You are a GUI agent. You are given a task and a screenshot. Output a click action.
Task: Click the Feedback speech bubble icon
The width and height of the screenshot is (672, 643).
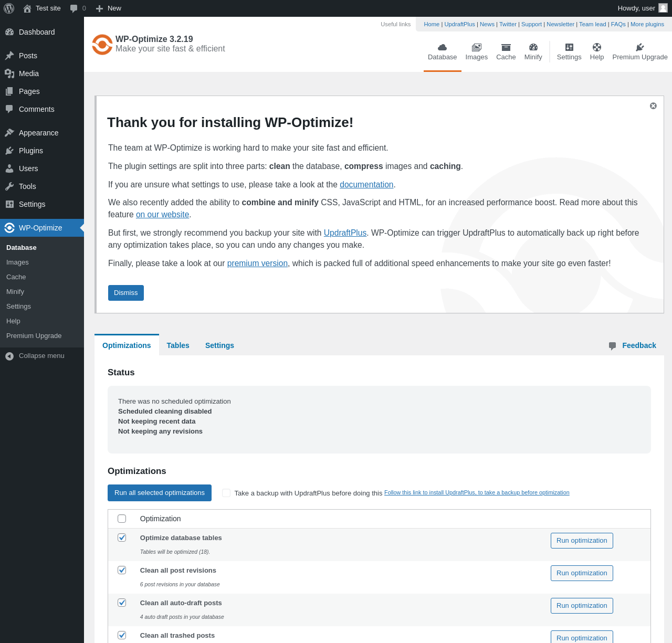point(612,346)
